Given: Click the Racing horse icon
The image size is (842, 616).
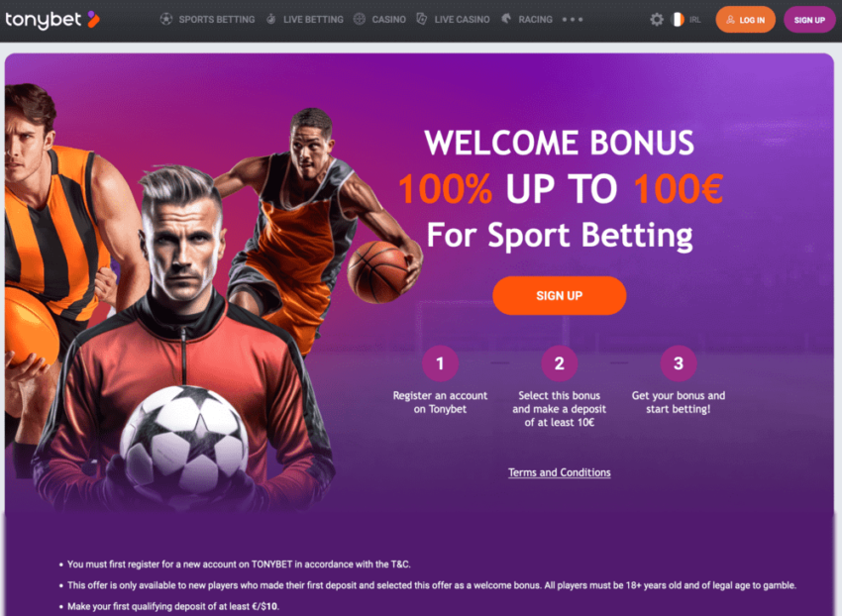Looking at the screenshot, I should 506,19.
